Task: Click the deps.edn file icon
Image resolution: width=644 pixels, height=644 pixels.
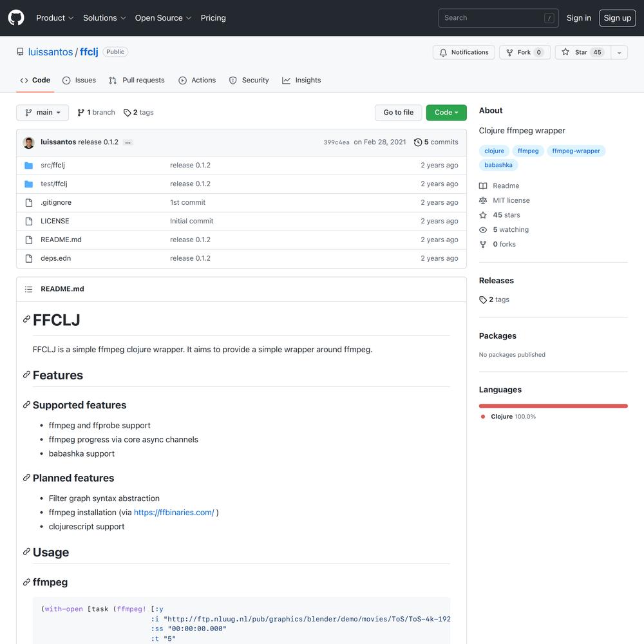Action: 29,258
